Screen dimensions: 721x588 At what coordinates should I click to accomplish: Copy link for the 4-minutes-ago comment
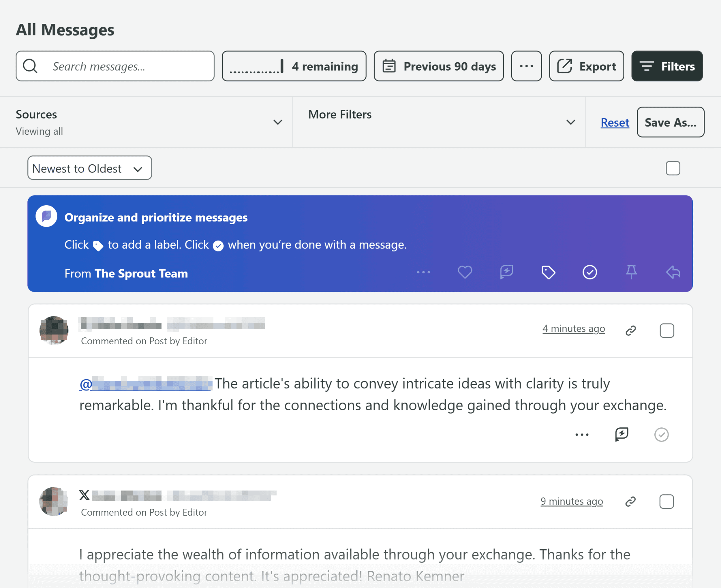tap(631, 330)
